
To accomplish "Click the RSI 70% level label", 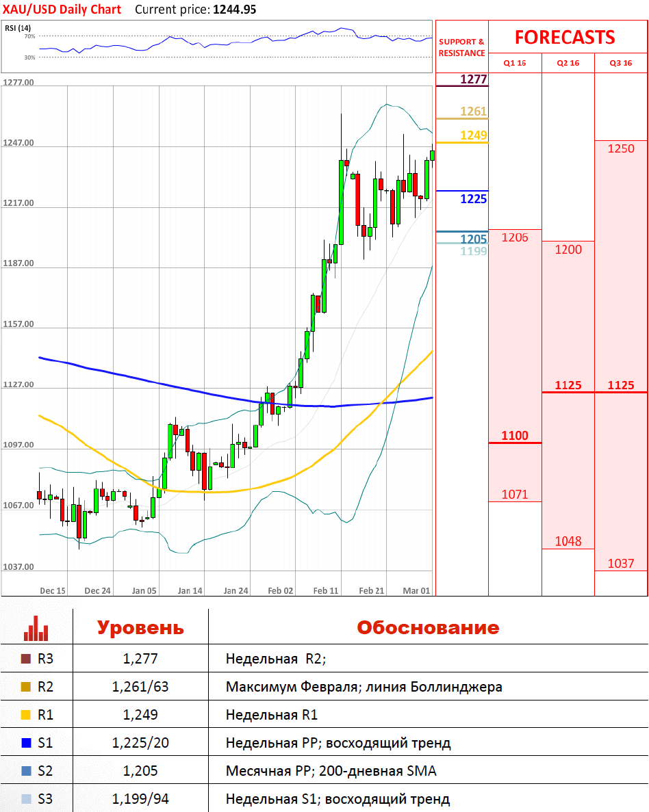I will pos(29,36).
